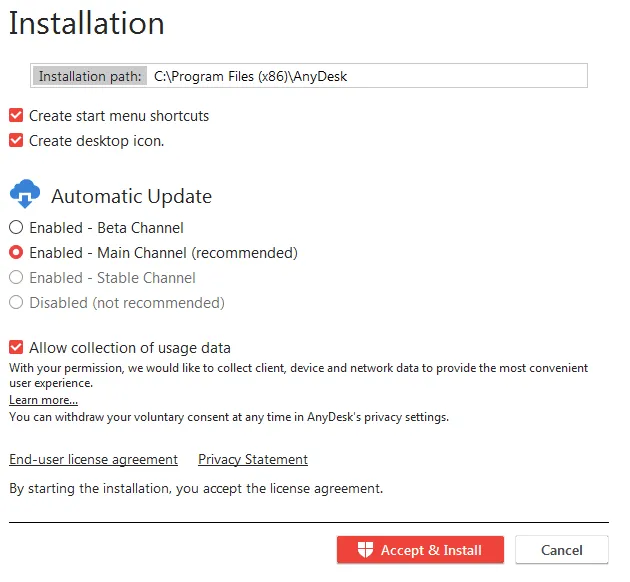Click the 'With your permission' data collection description

(x=299, y=375)
